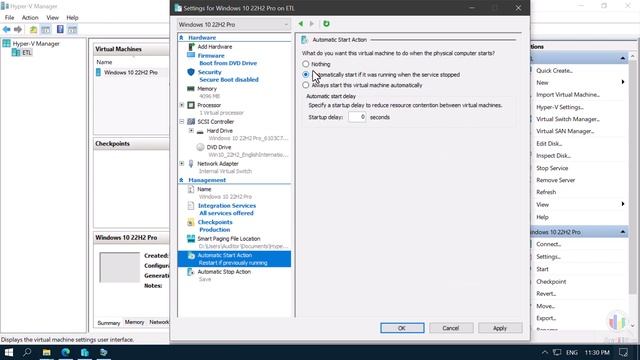Click the Startup delay seconds field

click(357, 117)
